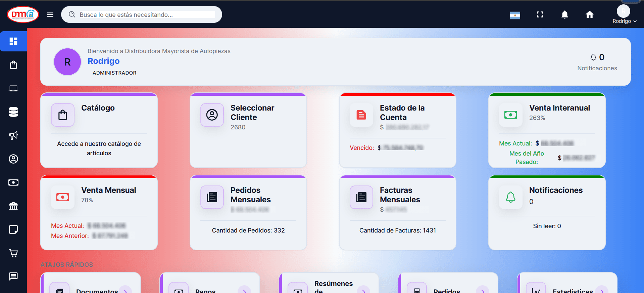Screen dimensions: 644x293
Task: Open the sticky note sidebar icon
Action: click(x=13, y=229)
